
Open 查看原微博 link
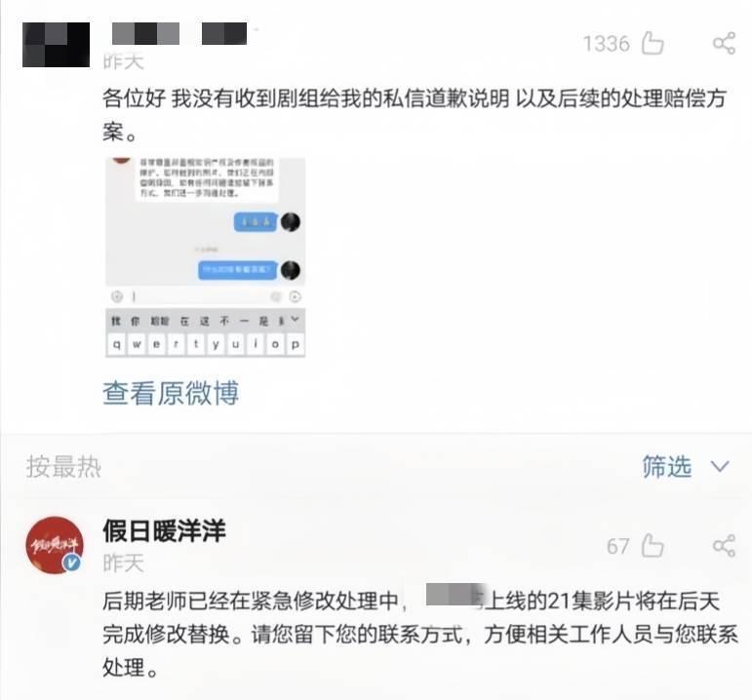(171, 393)
